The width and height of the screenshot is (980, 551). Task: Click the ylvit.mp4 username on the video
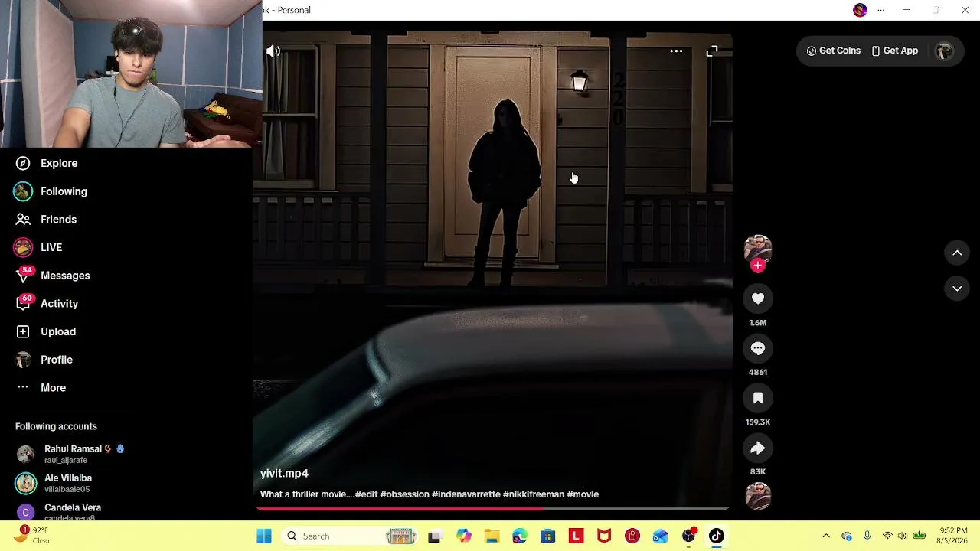point(284,474)
